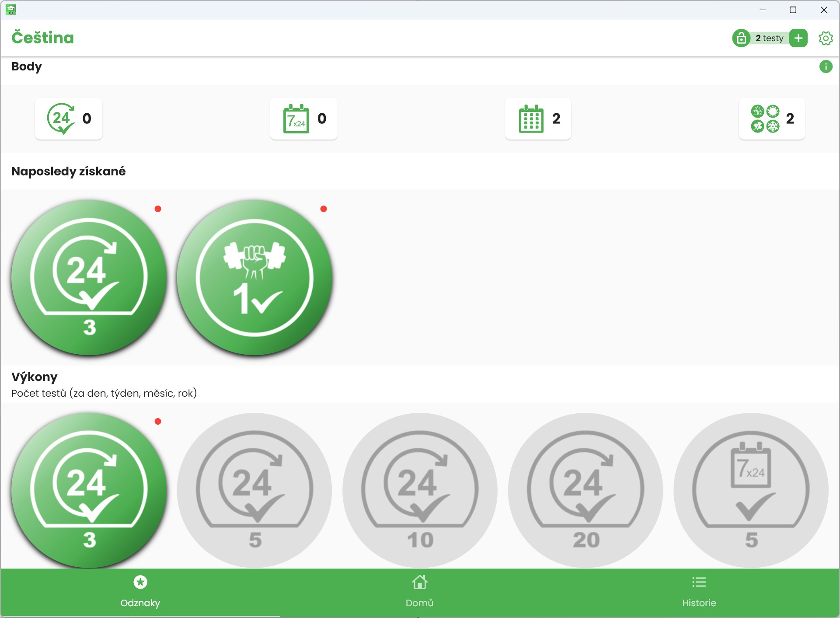840x618 pixels.
Task: Go to the Domů tab
Action: click(419, 592)
